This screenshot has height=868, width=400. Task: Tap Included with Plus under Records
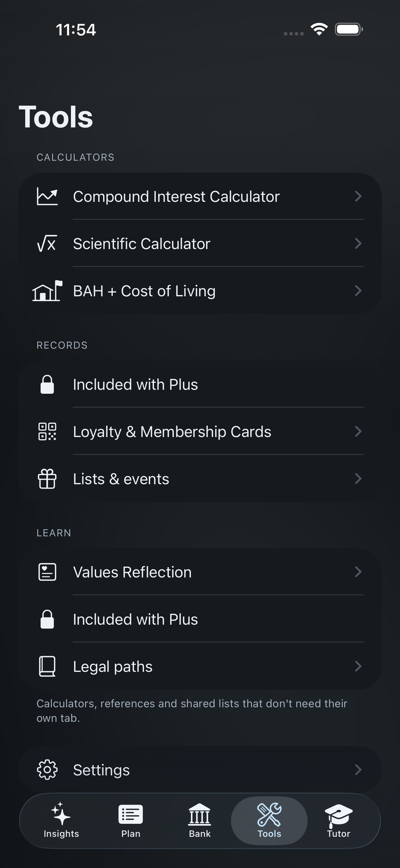pyautogui.click(x=200, y=384)
